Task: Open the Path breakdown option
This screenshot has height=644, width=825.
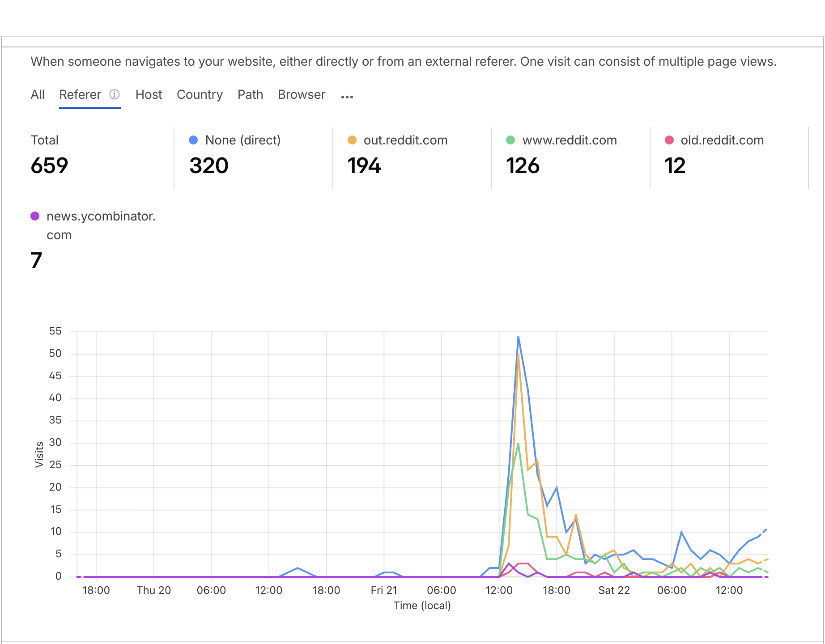Action: 250,94
